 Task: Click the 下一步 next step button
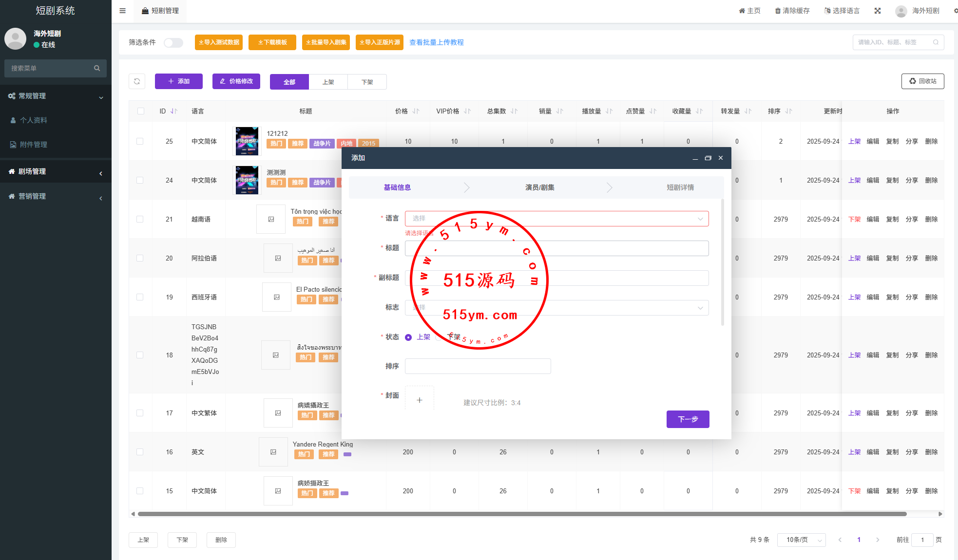pyautogui.click(x=688, y=419)
